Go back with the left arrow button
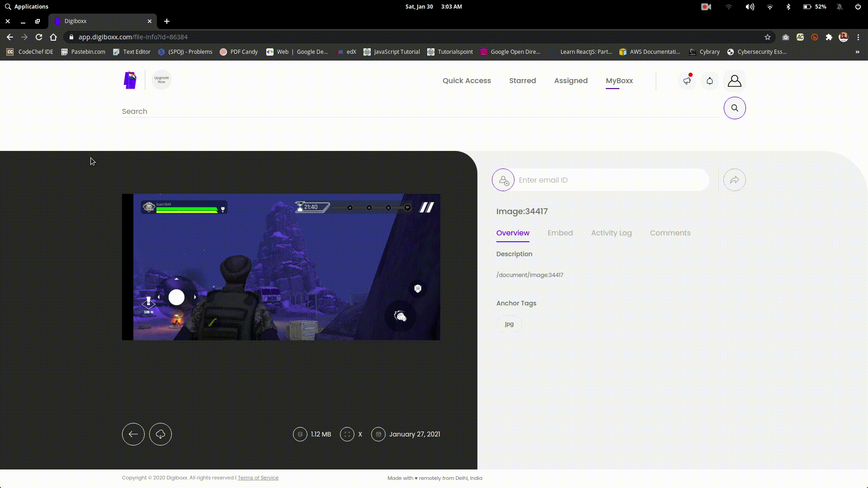Image resolution: width=868 pixels, height=488 pixels. click(133, 434)
